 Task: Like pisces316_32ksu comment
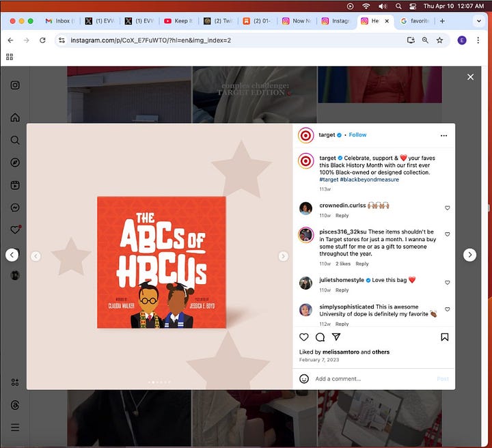click(x=448, y=234)
